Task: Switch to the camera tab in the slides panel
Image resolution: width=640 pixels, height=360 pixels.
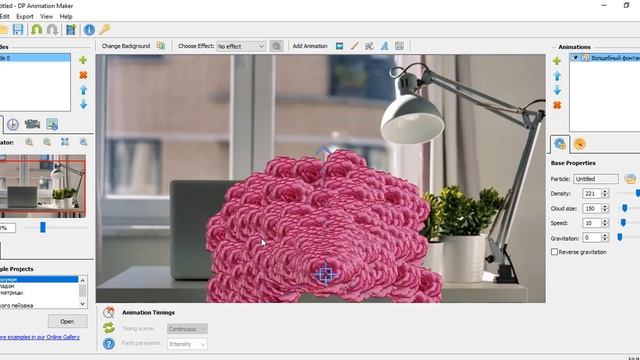Action: tap(32, 124)
